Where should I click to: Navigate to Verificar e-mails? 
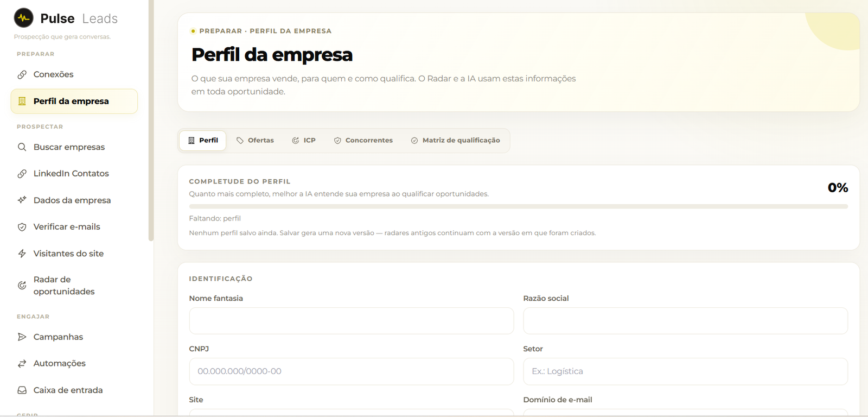(74, 227)
